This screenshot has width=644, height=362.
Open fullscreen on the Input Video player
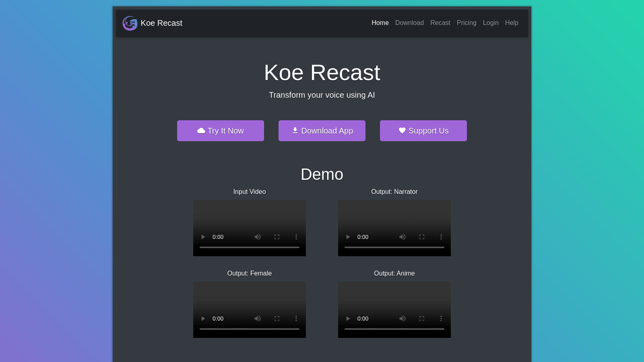click(x=277, y=237)
